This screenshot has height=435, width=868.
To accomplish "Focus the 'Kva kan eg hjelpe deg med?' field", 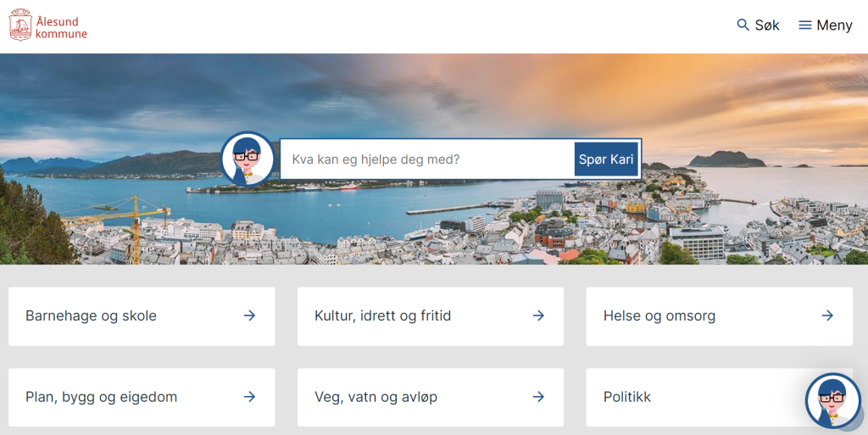I will click(427, 159).
